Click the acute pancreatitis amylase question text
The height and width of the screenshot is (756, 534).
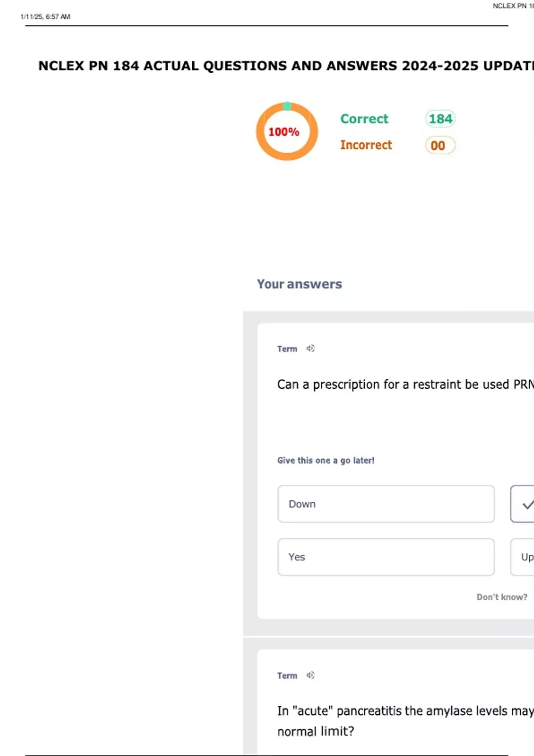[x=405, y=721]
